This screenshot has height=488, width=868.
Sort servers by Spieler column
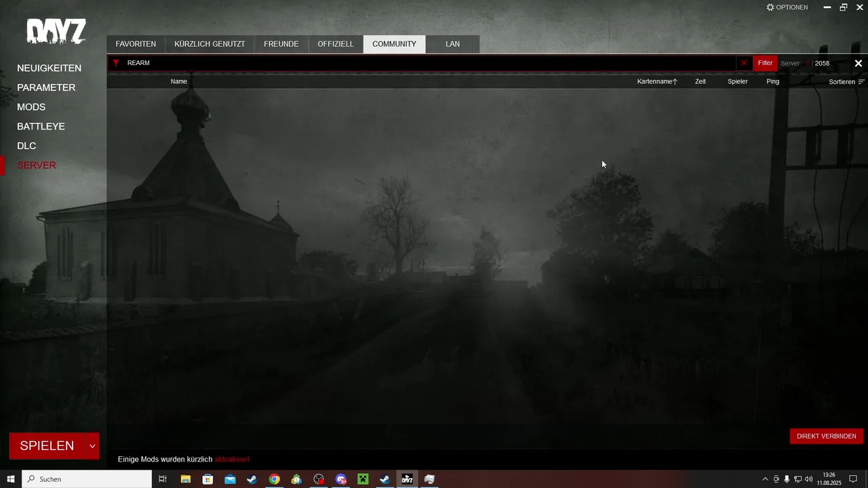738,81
